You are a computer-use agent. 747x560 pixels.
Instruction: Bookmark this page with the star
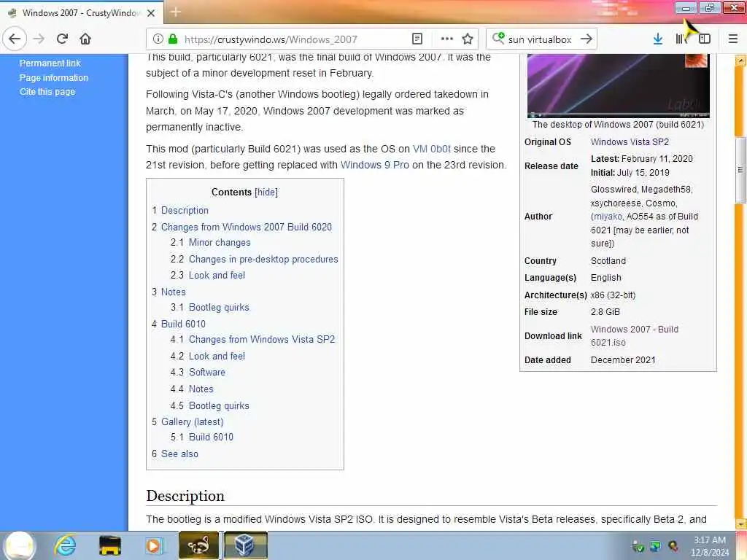[468, 39]
